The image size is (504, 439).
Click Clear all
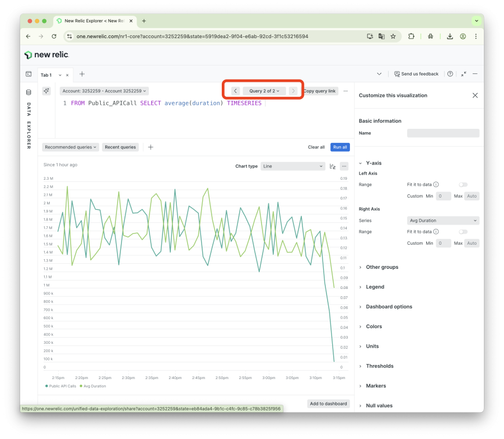click(x=316, y=147)
